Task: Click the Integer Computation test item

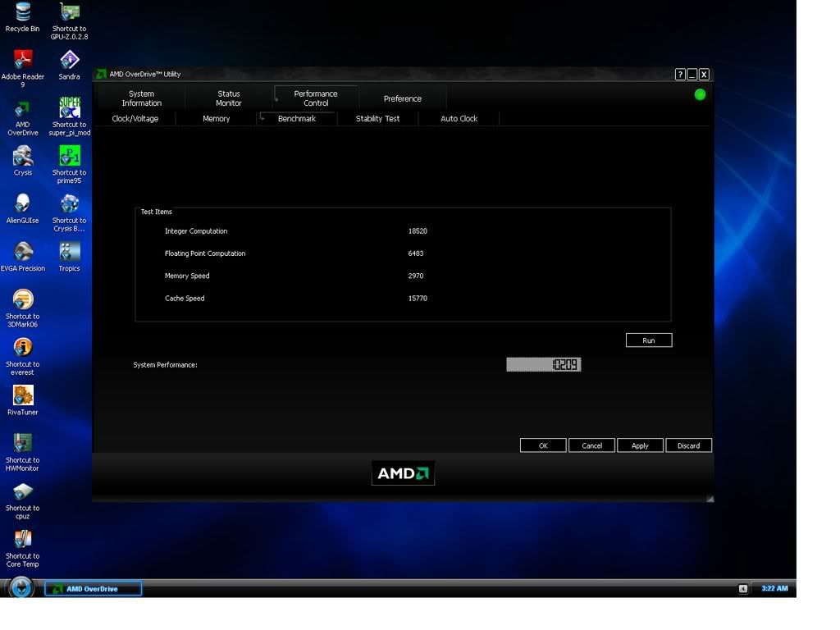Action: click(196, 231)
